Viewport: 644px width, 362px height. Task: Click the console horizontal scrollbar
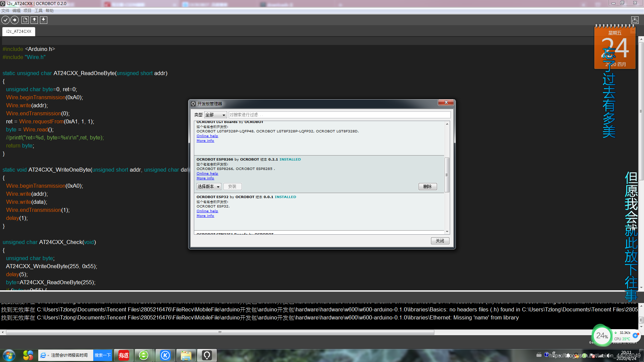[220, 333]
